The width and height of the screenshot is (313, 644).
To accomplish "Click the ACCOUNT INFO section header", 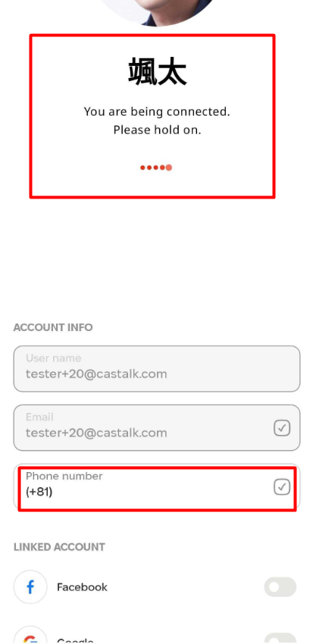I will tap(53, 327).
